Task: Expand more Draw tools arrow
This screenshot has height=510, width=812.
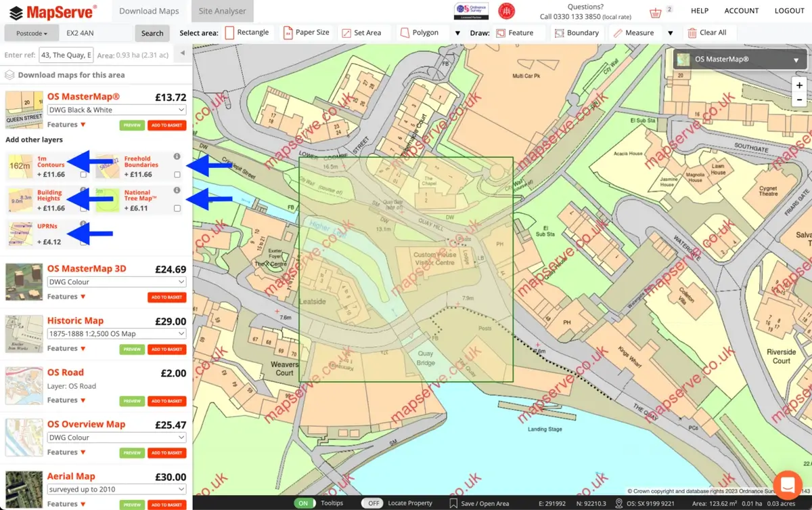Action: [671, 33]
